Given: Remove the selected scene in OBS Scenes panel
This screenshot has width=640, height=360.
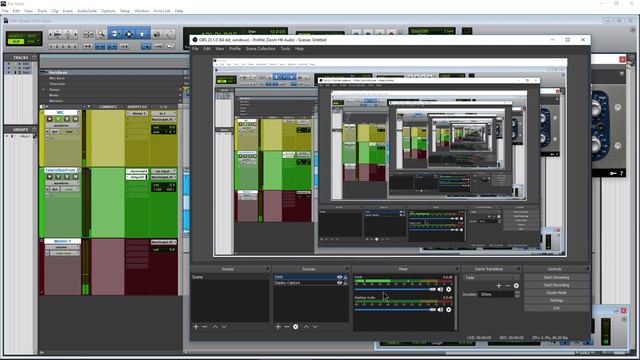Looking at the screenshot, I should tap(205, 327).
